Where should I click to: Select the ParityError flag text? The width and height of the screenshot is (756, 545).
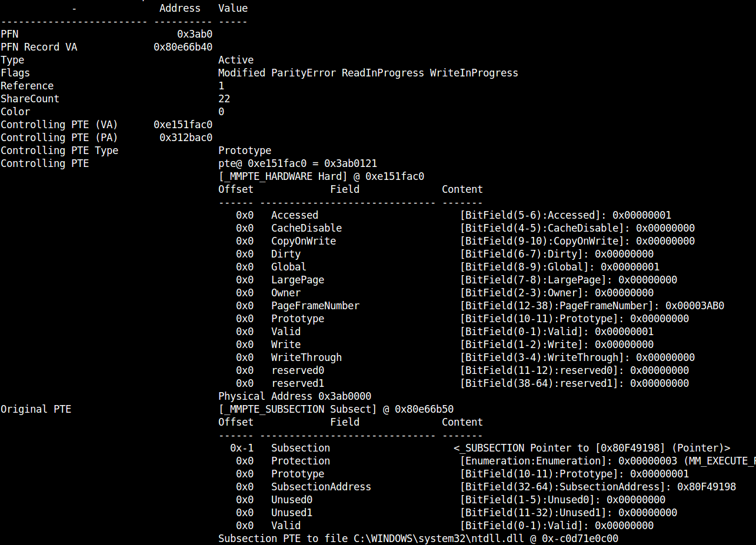[x=304, y=73]
